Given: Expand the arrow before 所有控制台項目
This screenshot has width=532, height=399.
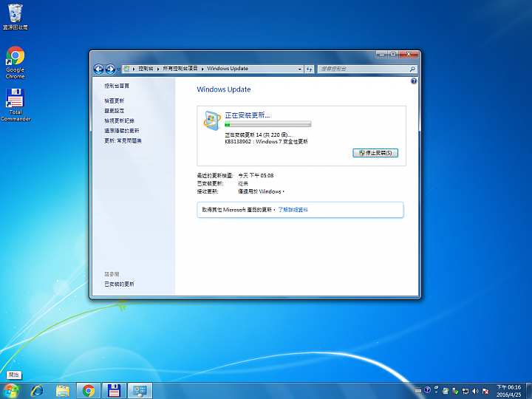Looking at the screenshot, I should coord(158,69).
